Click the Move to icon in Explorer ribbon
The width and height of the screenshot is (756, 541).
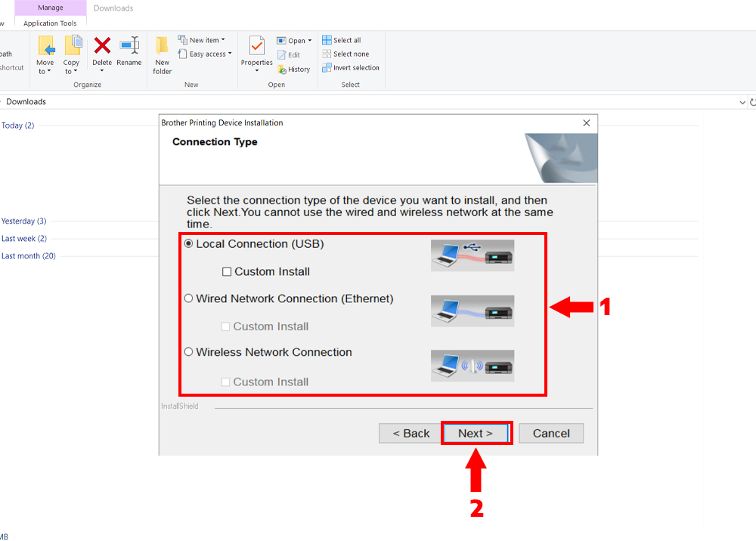47,47
